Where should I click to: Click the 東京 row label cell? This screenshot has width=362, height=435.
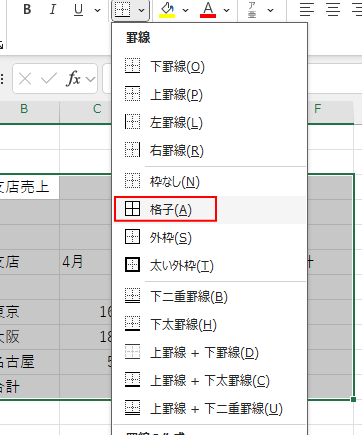click(x=29, y=312)
